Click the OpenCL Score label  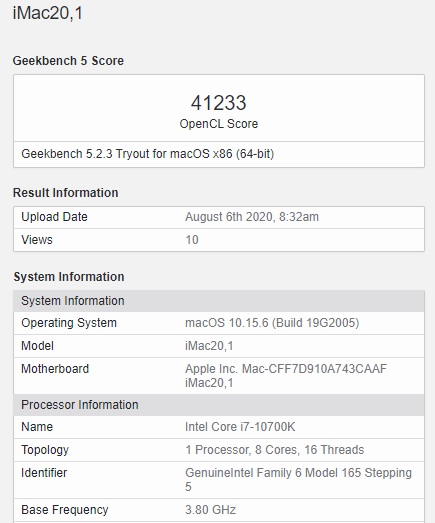[x=219, y=124]
